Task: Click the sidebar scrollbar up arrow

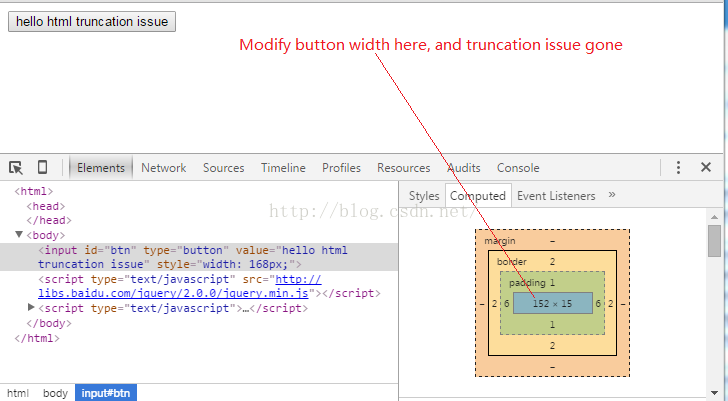Action: pos(714,217)
